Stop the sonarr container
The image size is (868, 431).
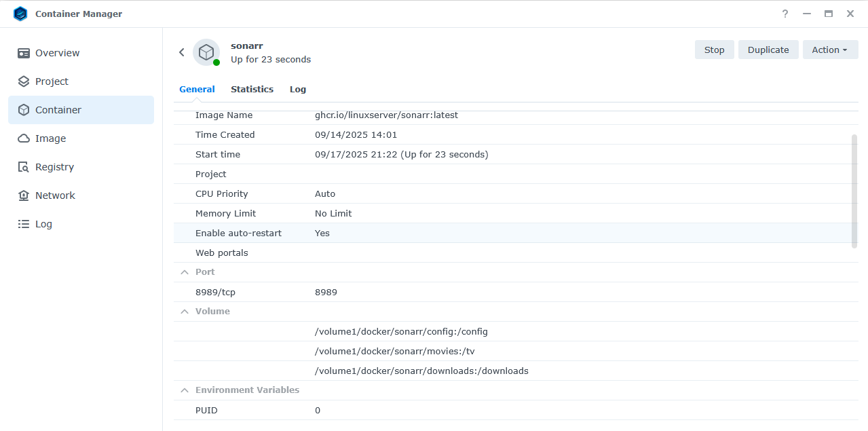(715, 50)
